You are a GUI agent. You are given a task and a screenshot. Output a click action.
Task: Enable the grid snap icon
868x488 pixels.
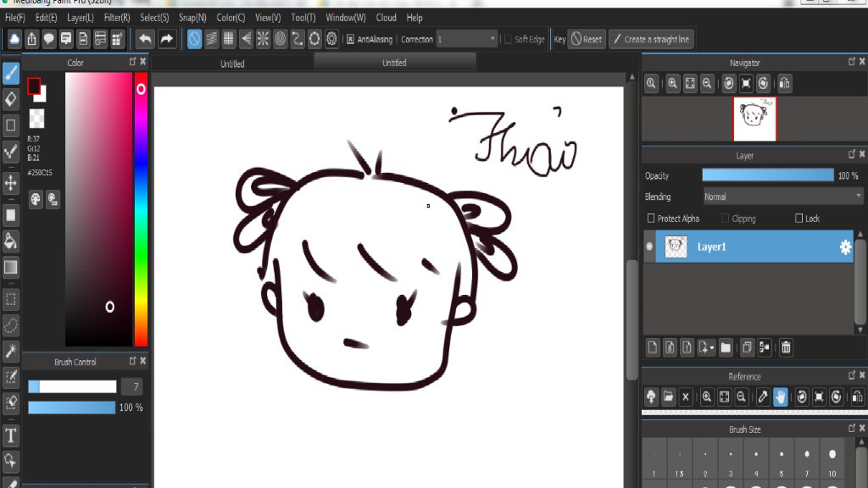click(228, 39)
